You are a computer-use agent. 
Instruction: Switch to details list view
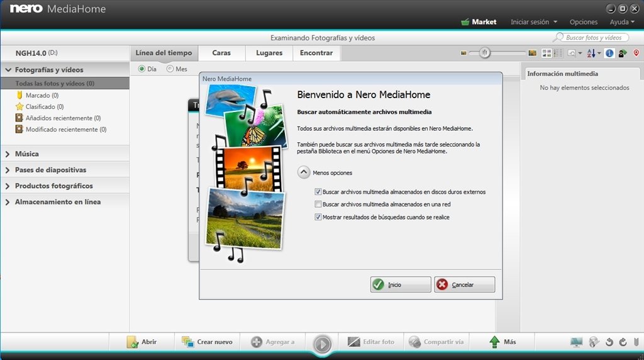tap(558, 53)
